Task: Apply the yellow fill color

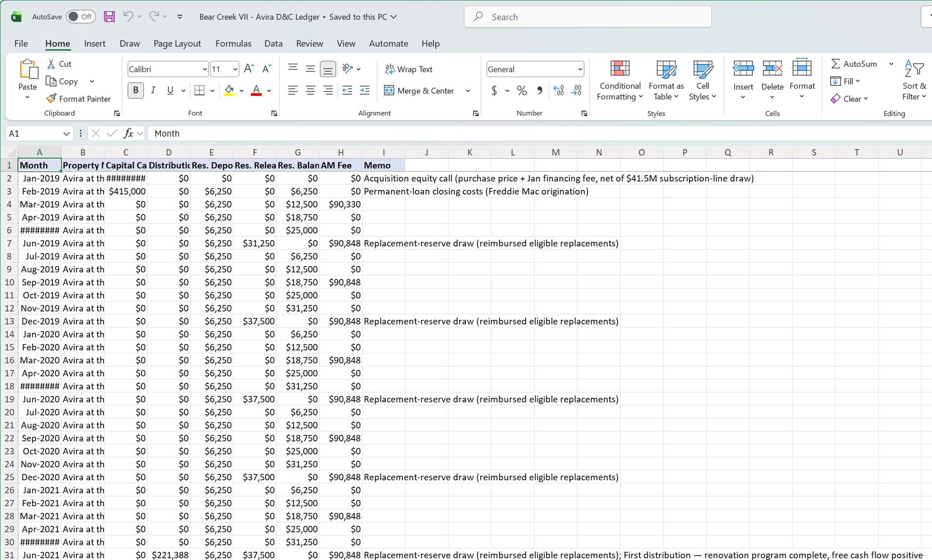Action: point(229,91)
